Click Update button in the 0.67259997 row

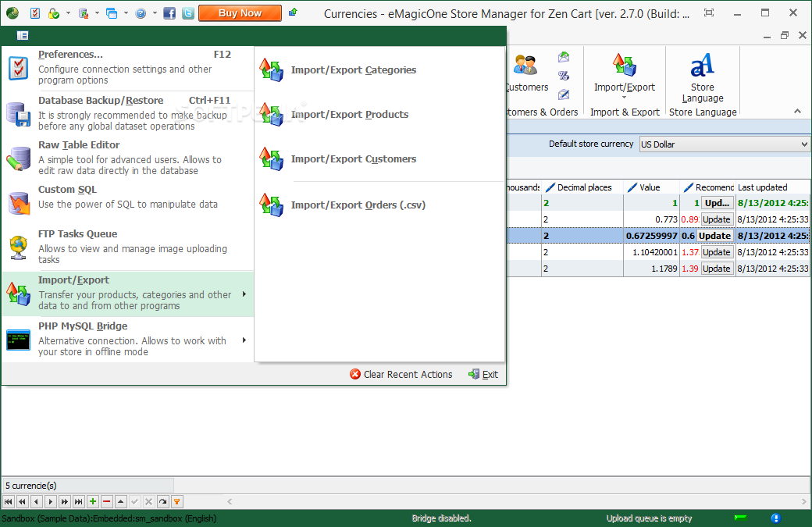714,236
